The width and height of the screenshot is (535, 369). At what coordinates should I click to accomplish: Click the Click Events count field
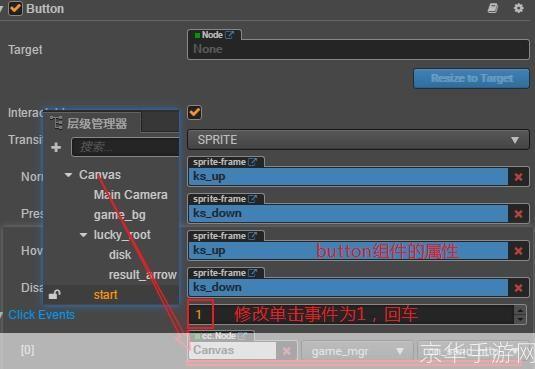coord(351,314)
